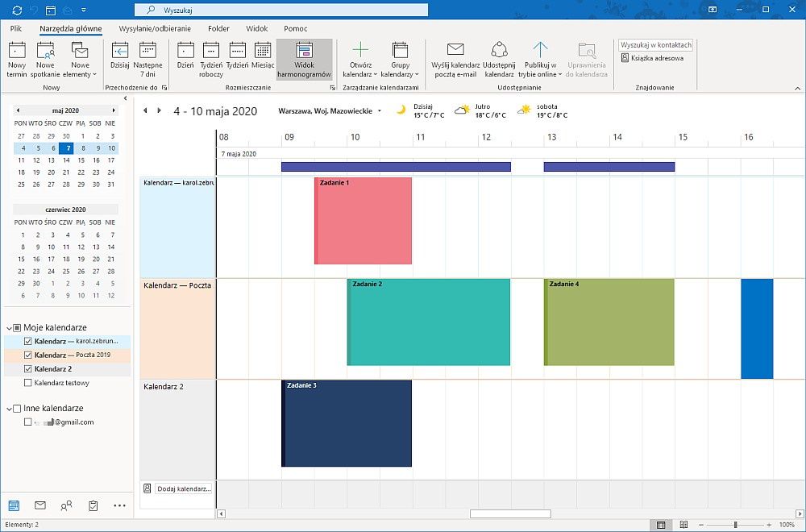Viewport: 806px width, 532px height.
Task: Open the Zadanie 3 appointment
Action: [347, 423]
